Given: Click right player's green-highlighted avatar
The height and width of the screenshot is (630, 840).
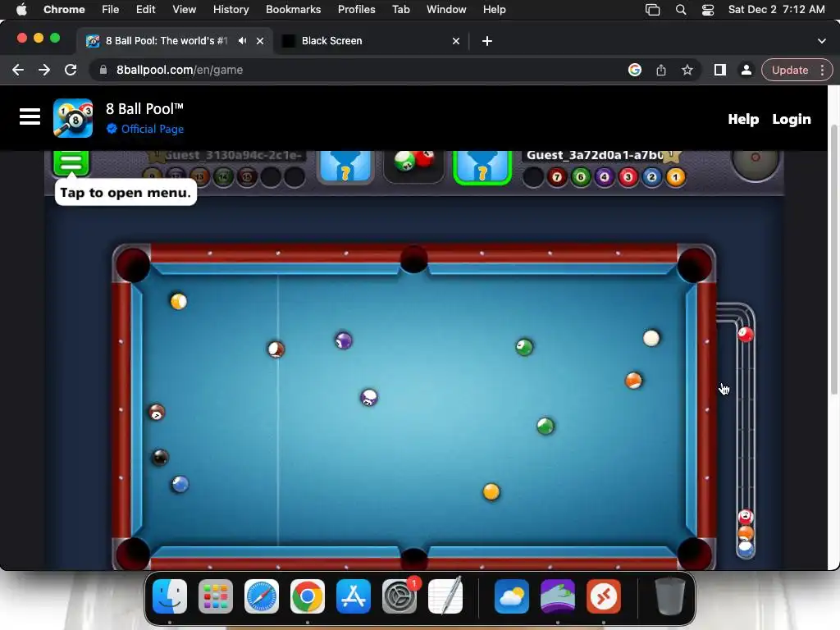Looking at the screenshot, I should [482, 167].
